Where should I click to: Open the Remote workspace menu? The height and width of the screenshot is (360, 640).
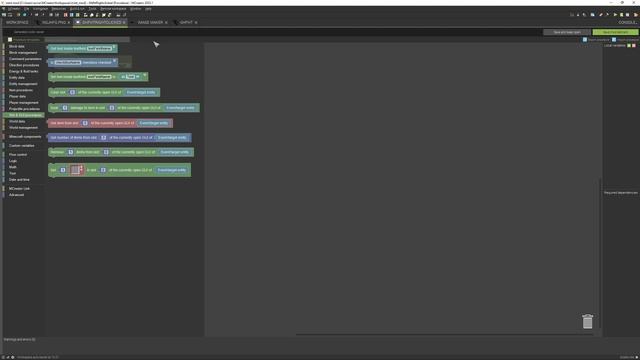point(113,9)
